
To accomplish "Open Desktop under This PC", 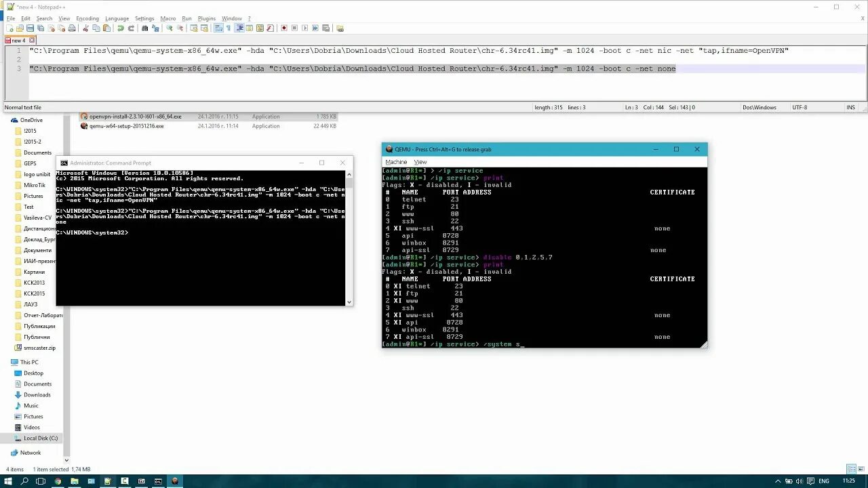I will [33, 373].
